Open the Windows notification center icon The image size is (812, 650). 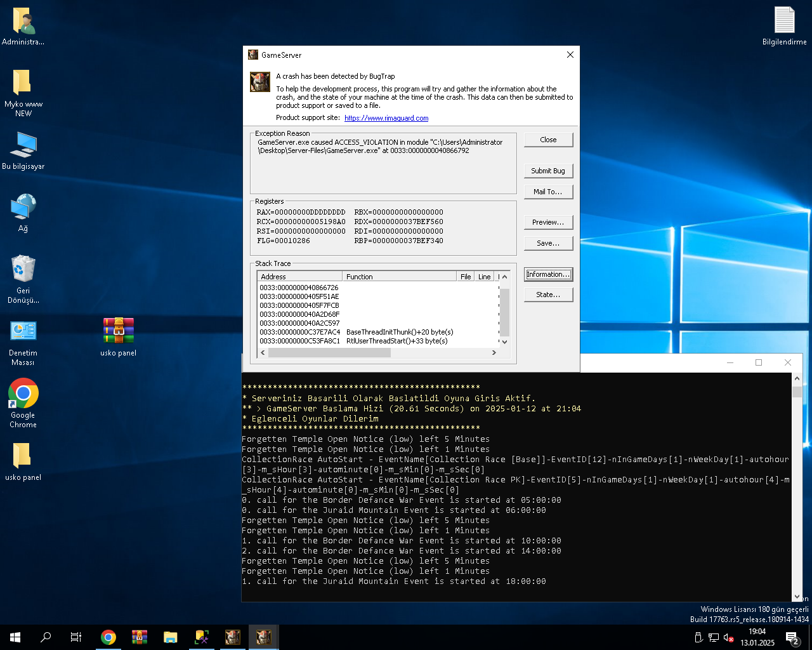click(792, 637)
